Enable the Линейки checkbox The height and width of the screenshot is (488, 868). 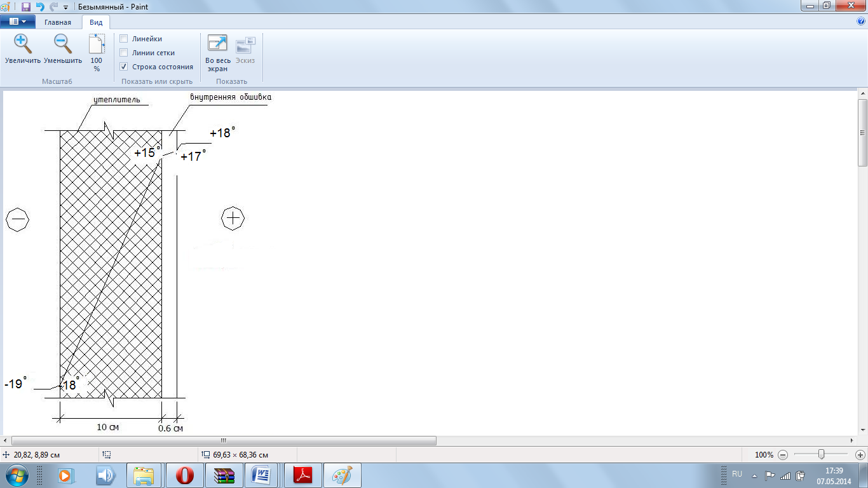(x=124, y=39)
